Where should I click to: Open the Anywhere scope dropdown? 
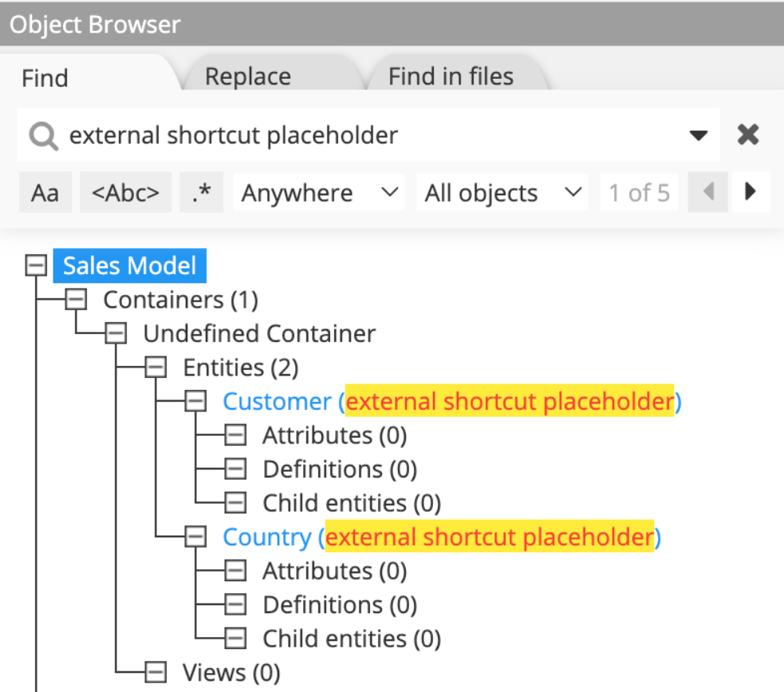click(319, 191)
